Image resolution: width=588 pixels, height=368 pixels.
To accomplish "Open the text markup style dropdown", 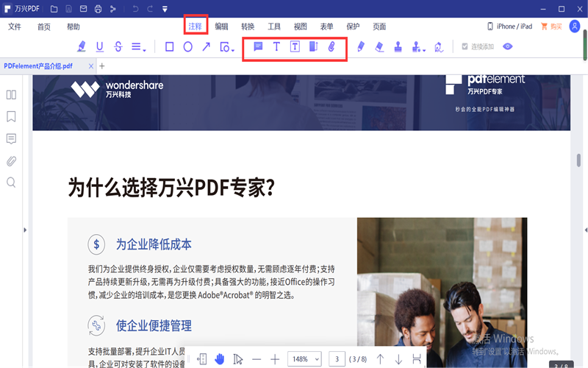I will pos(139,47).
